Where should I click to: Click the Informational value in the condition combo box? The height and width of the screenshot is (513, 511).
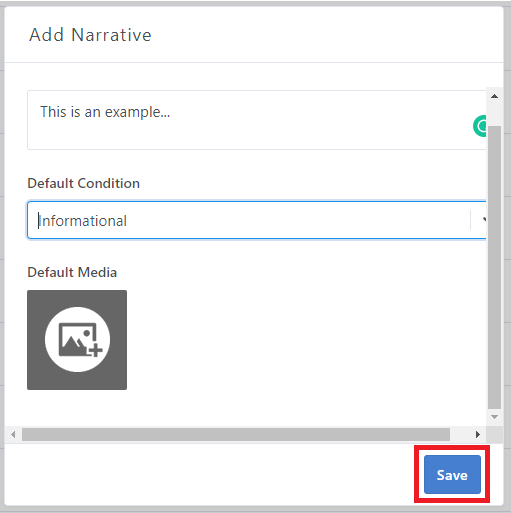[x=82, y=221]
